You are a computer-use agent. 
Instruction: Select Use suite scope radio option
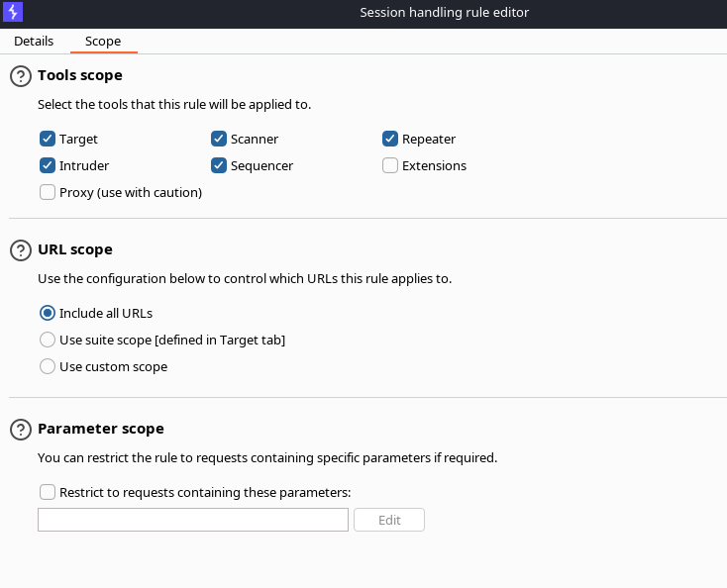pyautogui.click(x=48, y=340)
